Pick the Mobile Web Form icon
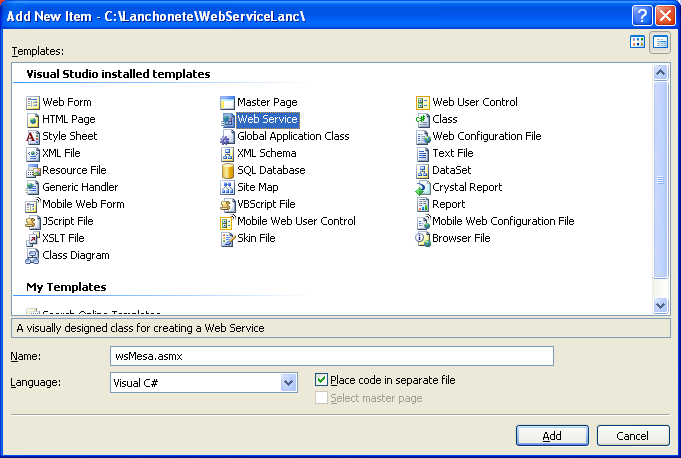The height and width of the screenshot is (458, 681). point(33,204)
